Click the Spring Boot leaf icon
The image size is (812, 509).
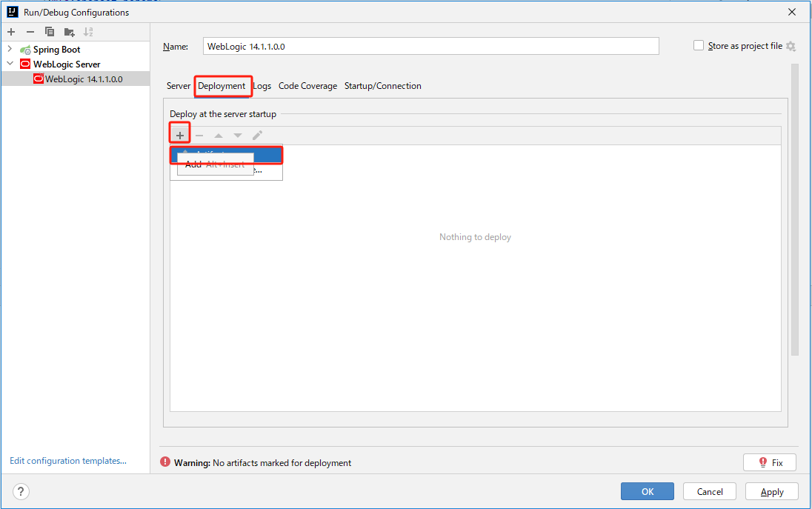pos(25,50)
